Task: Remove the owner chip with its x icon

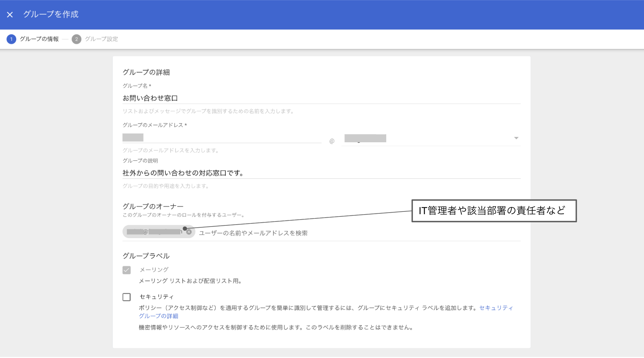Action: [189, 232]
